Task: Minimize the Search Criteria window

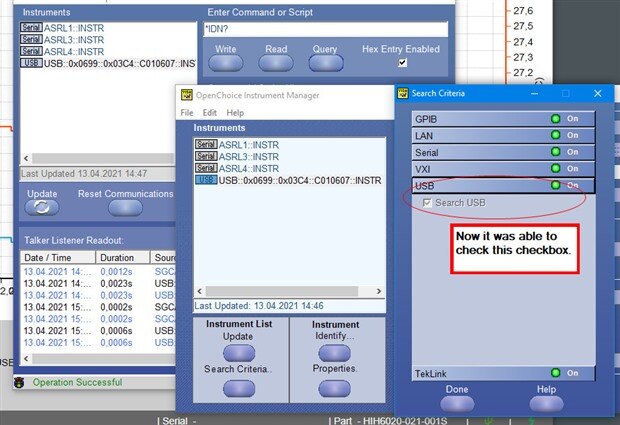Action: (x=535, y=94)
